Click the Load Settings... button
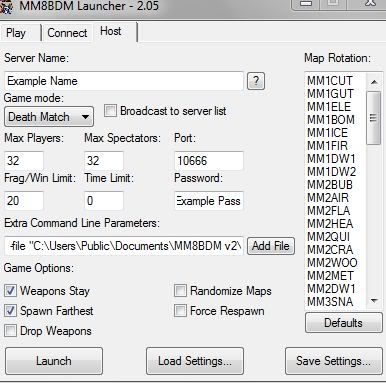The height and width of the screenshot is (383, 386). tap(195, 361)
